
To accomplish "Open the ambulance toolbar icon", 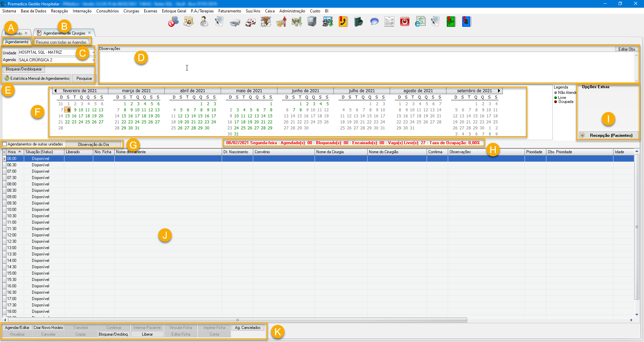I will pyautogui.click(x=250, y=22).
